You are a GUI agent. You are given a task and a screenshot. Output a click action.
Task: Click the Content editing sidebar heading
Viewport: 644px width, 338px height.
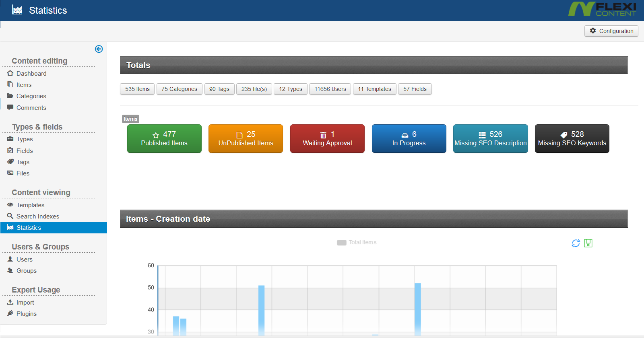point(39,61)
